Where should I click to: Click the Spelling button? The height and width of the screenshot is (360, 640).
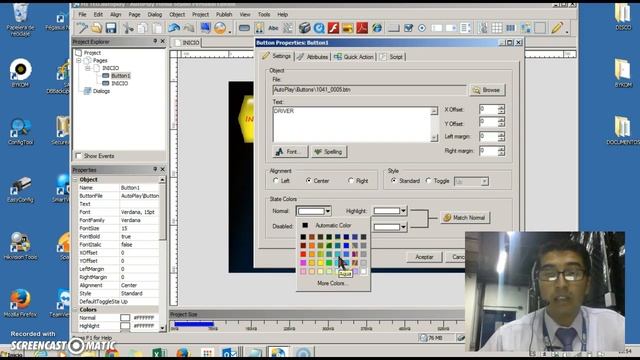(328, 151)
